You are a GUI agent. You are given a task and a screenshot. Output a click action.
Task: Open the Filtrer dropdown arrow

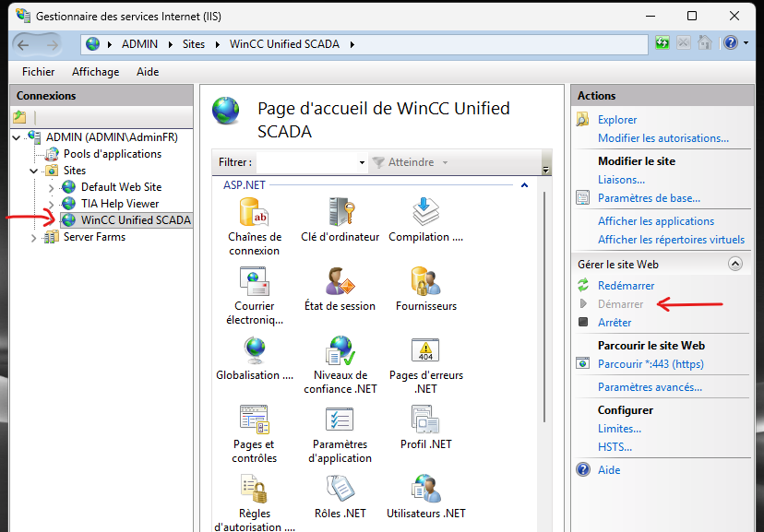[362, 162]
